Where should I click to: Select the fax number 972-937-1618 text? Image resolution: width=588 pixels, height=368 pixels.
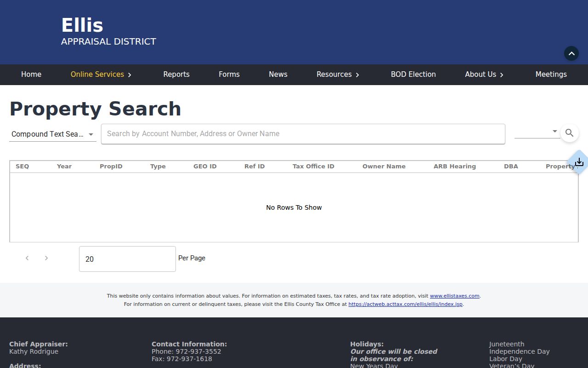tap(189, 359)
